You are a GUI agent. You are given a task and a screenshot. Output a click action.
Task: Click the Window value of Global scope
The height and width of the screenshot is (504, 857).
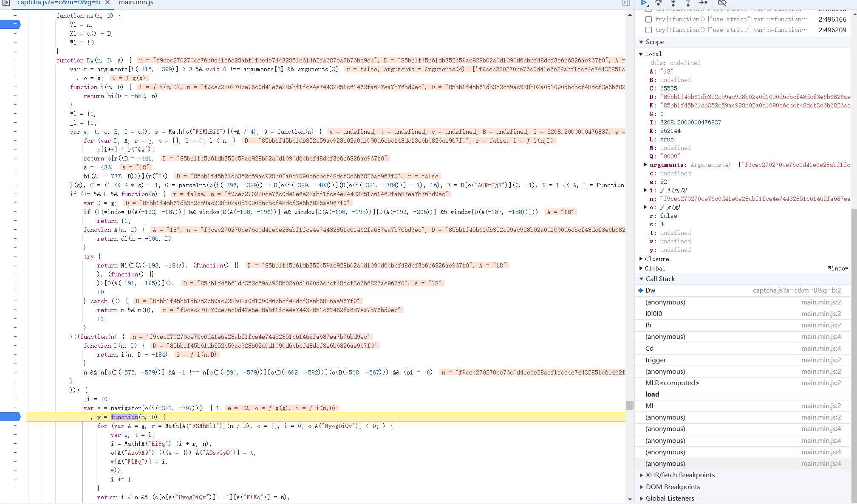click(837, 268)
